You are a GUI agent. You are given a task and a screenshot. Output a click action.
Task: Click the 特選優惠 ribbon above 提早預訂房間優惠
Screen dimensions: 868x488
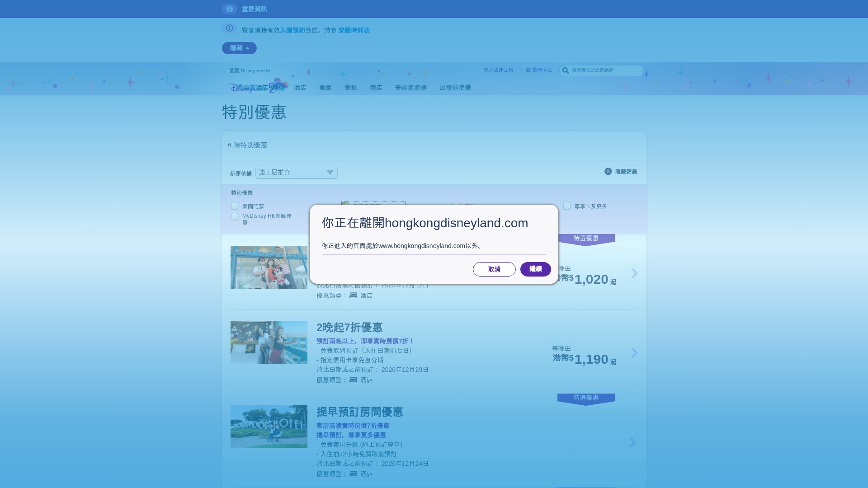tap(586, 399)
